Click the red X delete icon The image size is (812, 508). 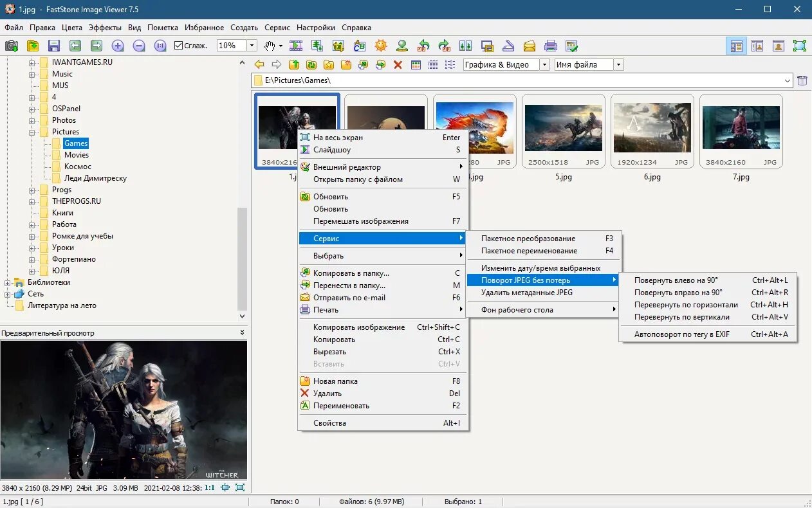398,64
